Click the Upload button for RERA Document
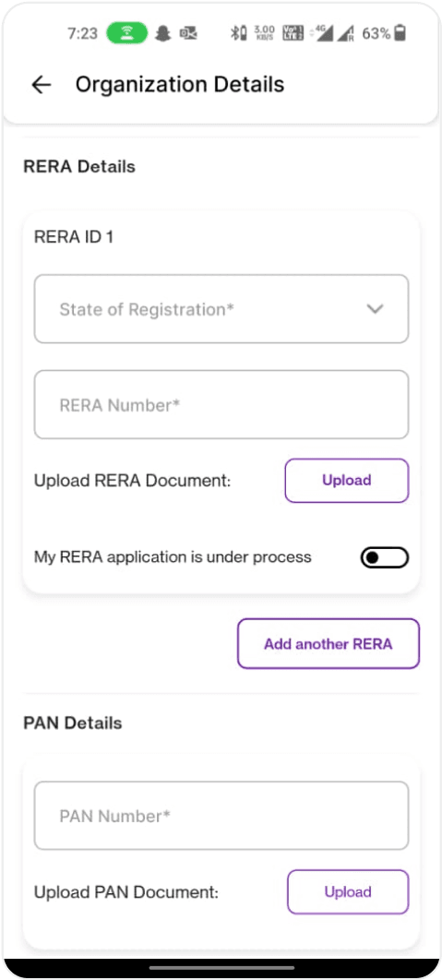The height and width of the screenshot is (980, 442). [346, 481]
